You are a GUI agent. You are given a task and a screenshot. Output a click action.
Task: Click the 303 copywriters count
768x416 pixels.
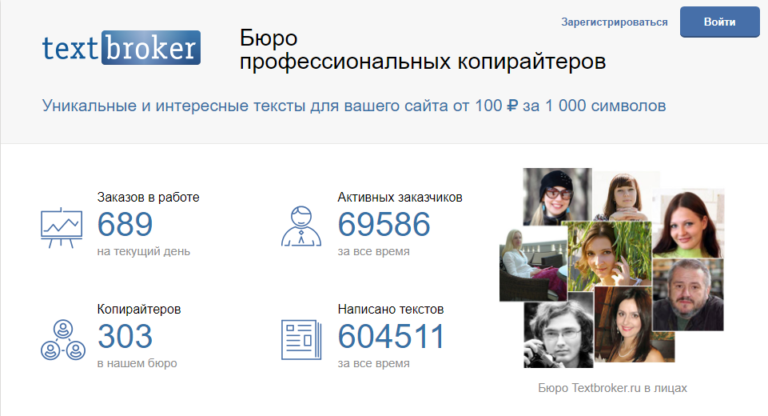(126, 336)
